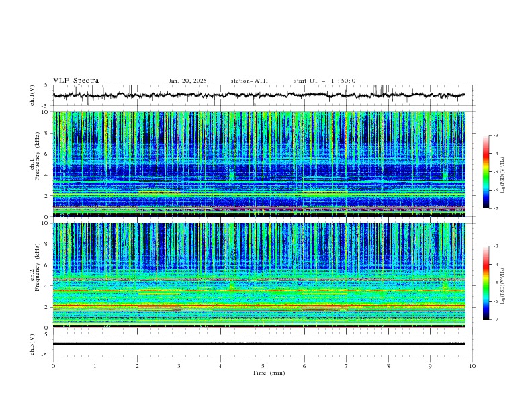This screenshot has height=411, width=532.
Task: Click the "-3" label on ch.1 colorbar
Action: click(x=495, y=136)
